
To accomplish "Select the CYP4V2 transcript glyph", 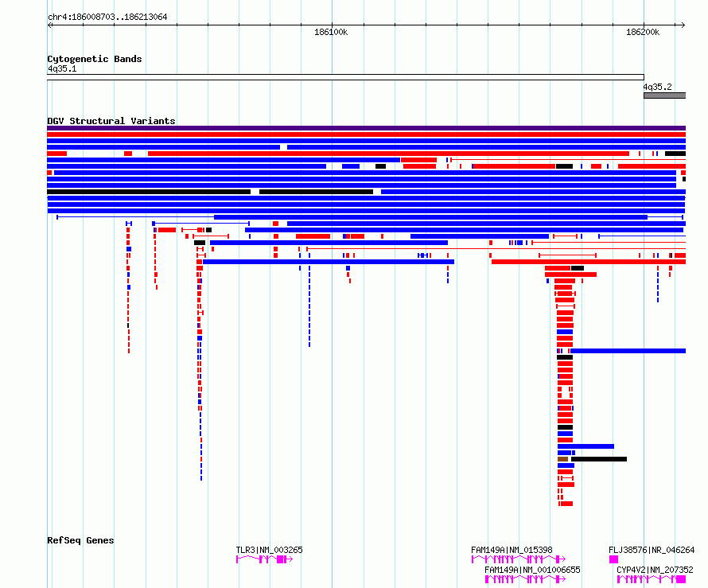I will 652,579.
